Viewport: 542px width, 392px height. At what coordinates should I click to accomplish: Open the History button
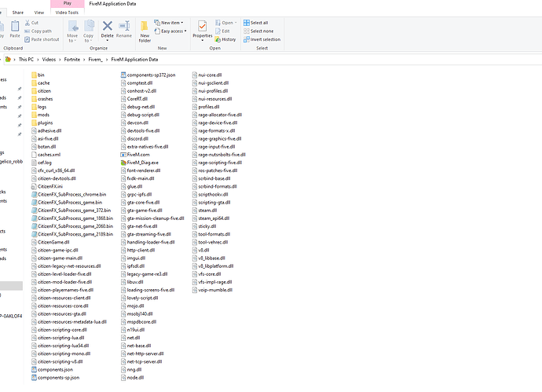tap(225, 39)
